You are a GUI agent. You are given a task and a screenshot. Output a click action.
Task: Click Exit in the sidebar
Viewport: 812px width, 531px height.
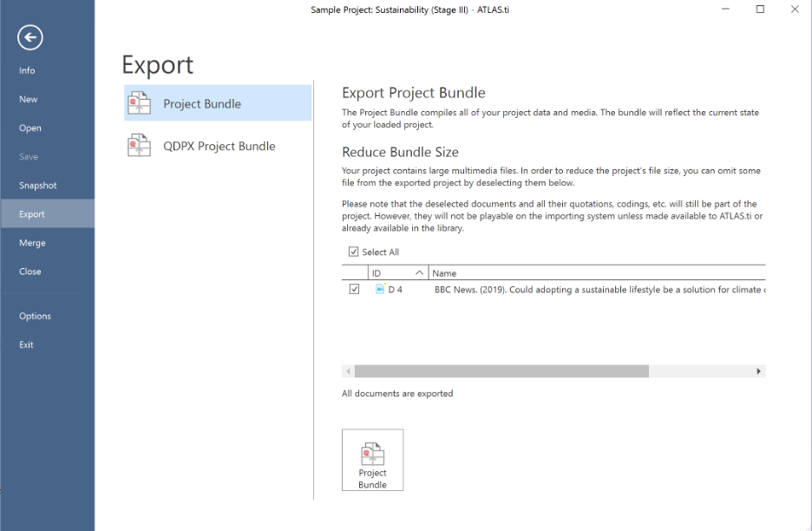(26, 344)
